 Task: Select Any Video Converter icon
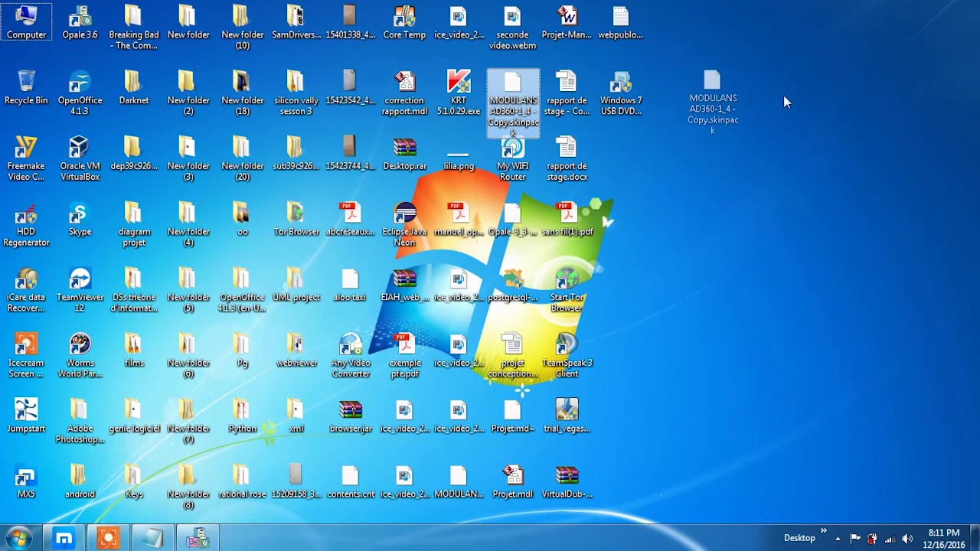pyautogui.click(x=351, y=357)
